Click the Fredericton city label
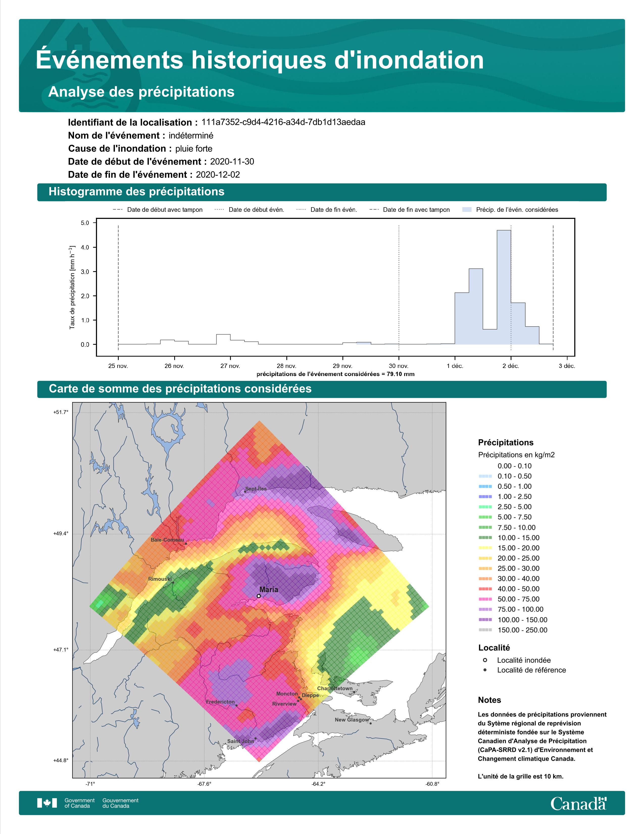 click(220, 702)
